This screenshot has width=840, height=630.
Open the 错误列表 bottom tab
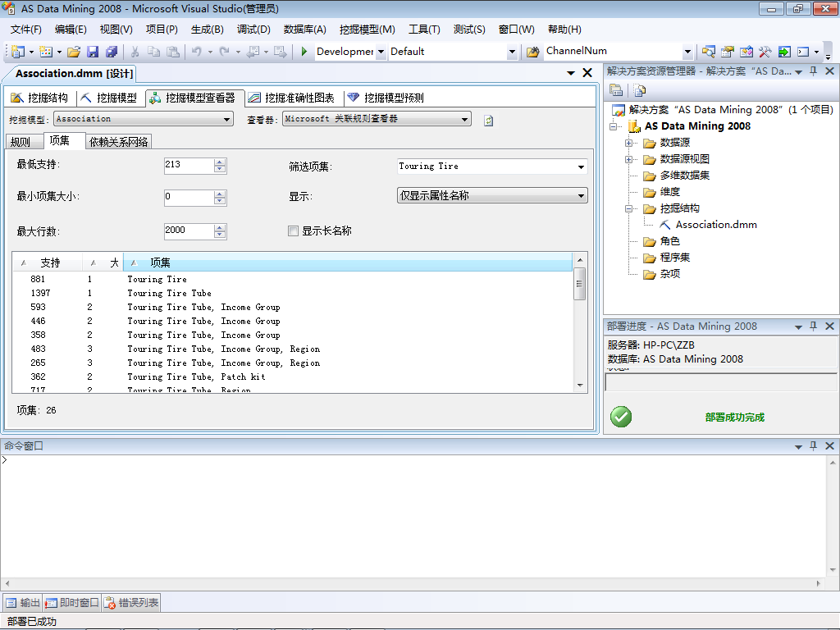[x=132, y=603]
